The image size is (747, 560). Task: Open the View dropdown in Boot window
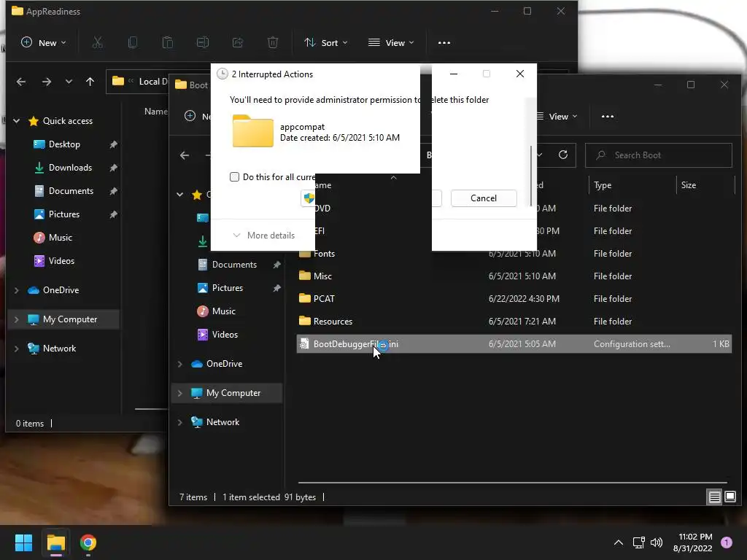click(x=557, y=117)
